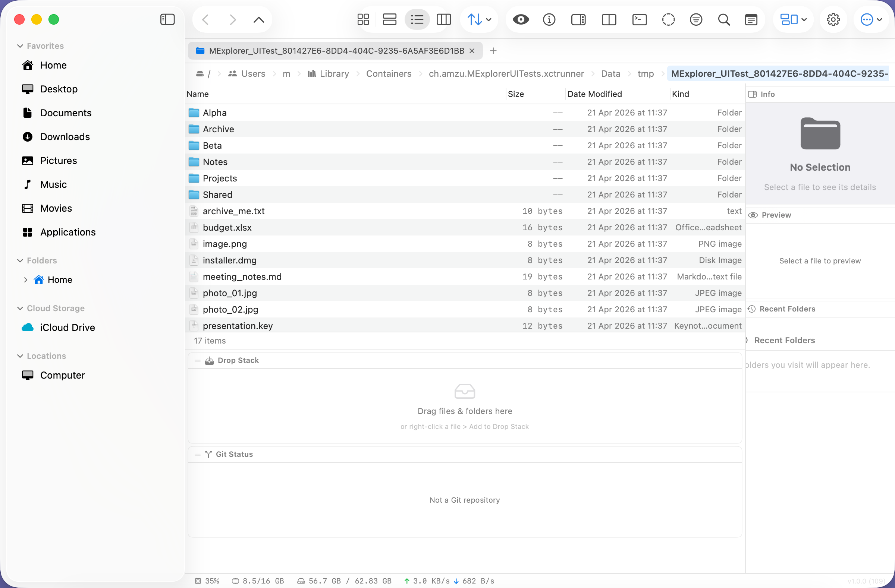Collapse the Locations section
The image size is (895, 588).
[x=20, y=356]
